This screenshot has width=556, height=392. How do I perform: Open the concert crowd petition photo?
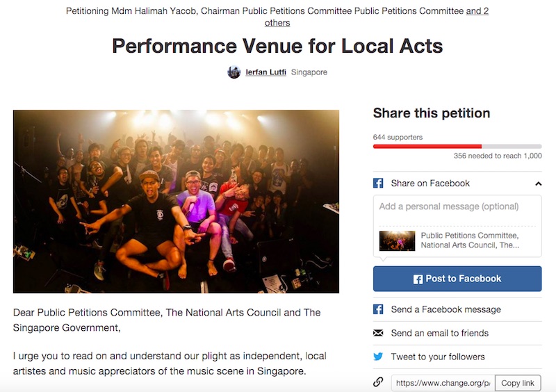point(176,201)
